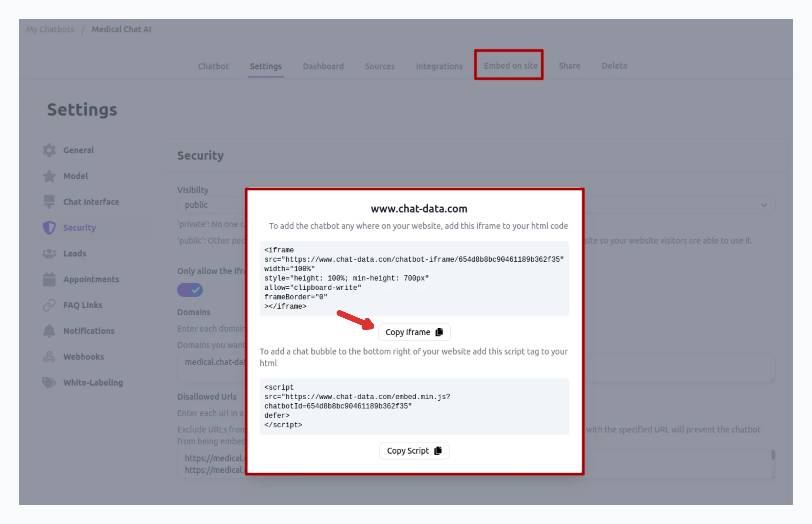This screenshot has height=524, width=812.
Task: Select the Model star icon
Action: coord(49,176)
